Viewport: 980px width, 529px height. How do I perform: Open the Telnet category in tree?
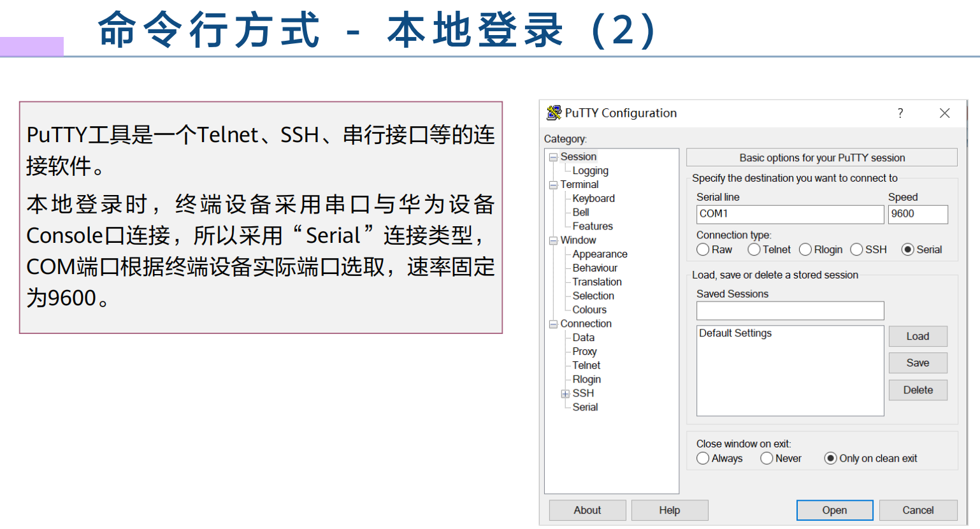pos(586,365)
